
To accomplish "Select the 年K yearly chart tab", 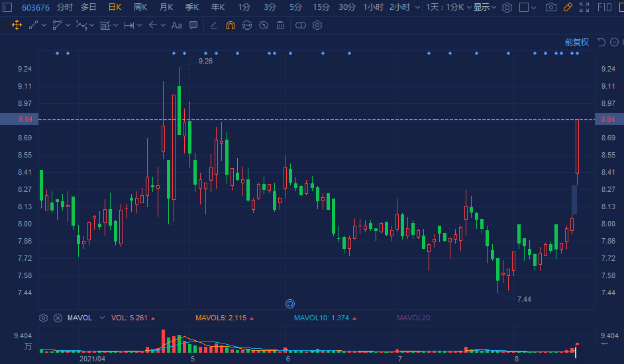I will coord(218,7).
